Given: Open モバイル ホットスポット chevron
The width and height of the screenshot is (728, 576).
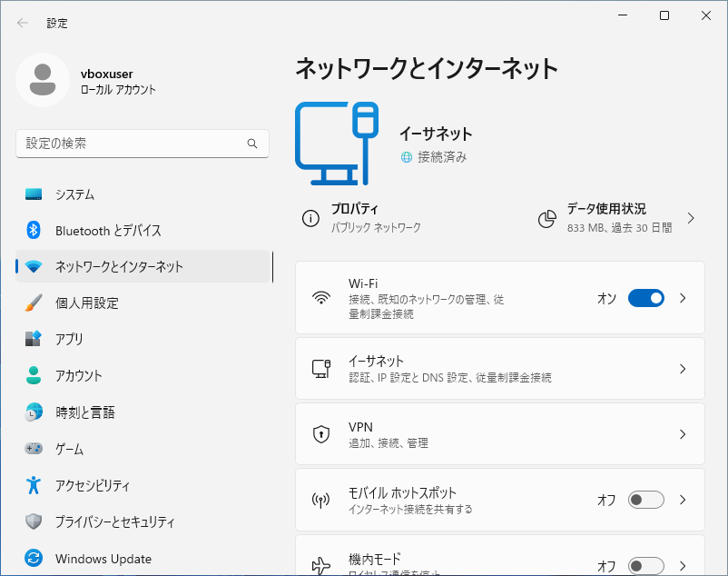Looking at the screenshot, I should (683, 500).
